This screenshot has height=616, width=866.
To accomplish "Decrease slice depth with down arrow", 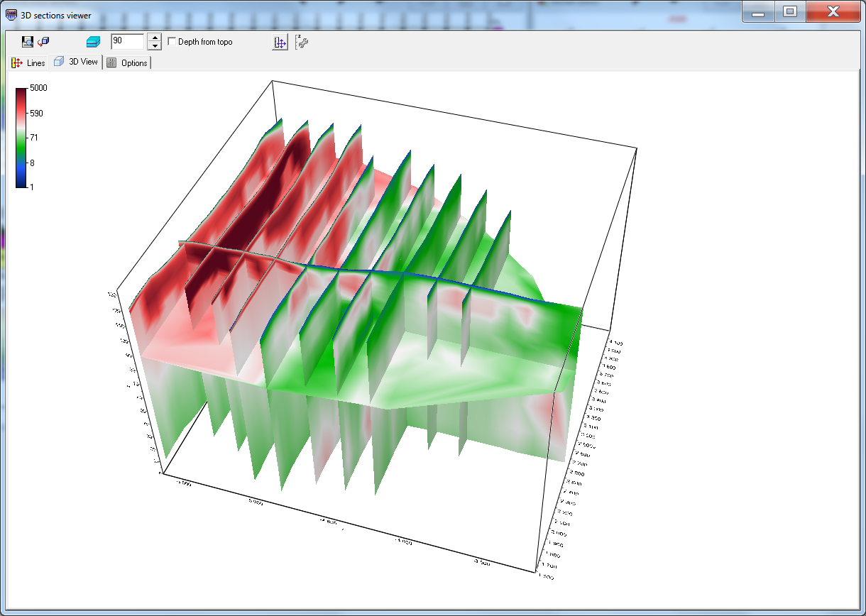I will pos(154,46).
